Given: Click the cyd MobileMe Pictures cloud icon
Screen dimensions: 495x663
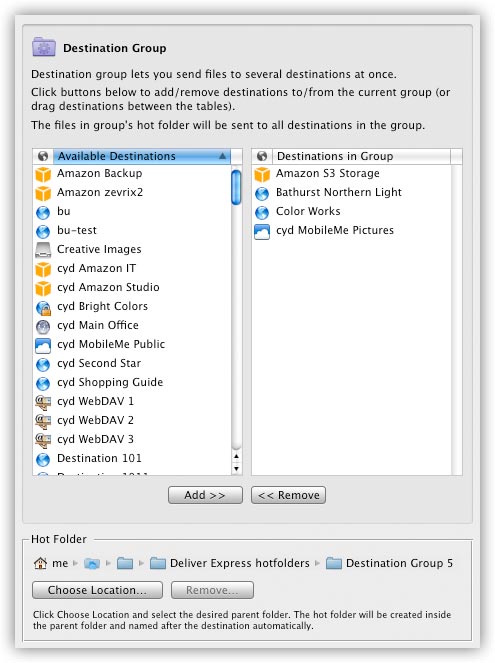Looking at the screenshot, I should tap(262, 231).
